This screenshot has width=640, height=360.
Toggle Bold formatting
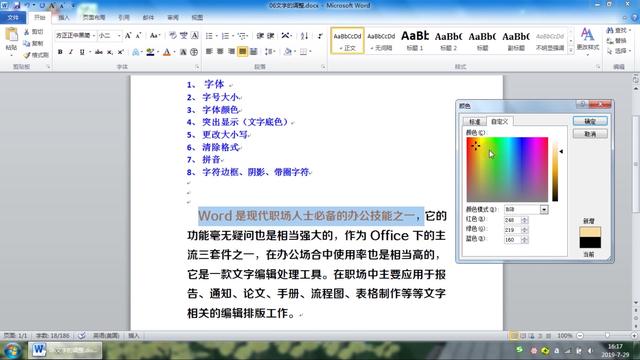[60, 52]
